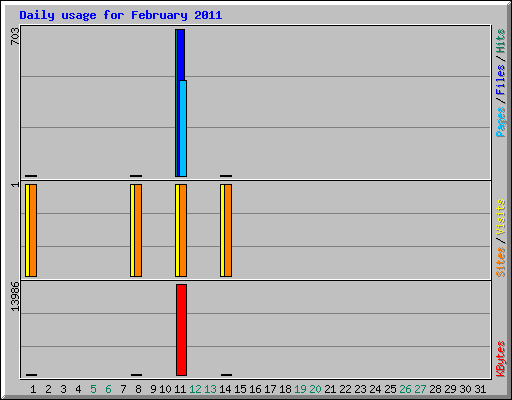512x400 pixels.
Task: Click day 16 on the date axis
Action: coord(255,389)
